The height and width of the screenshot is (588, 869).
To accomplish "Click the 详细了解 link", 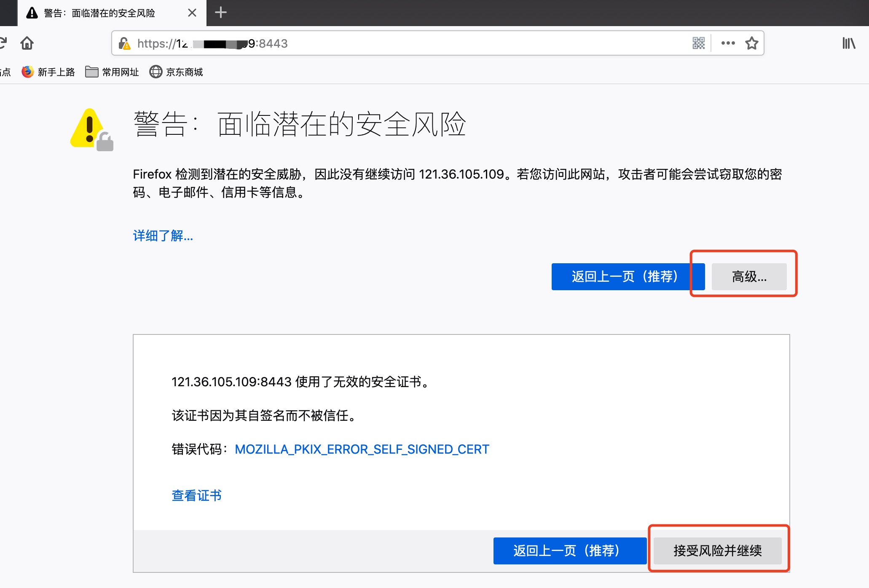I will pos(163,236).
